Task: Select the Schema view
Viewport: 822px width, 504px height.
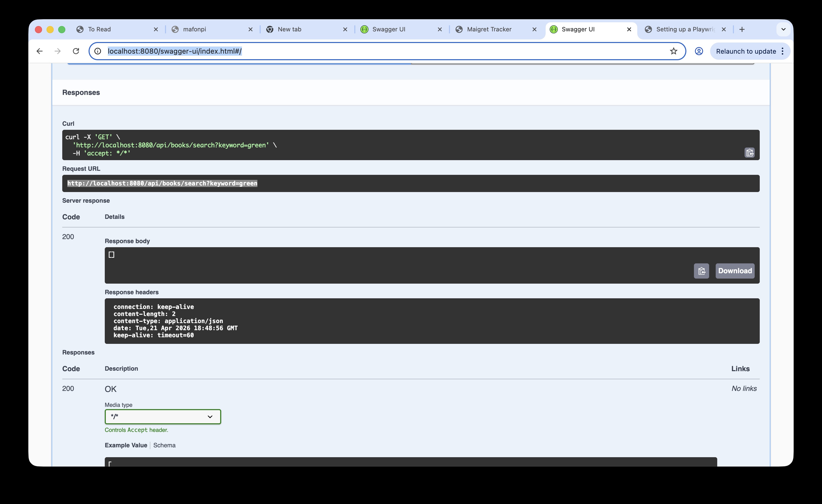Action: pyautogui.click(x=164, y=445)
